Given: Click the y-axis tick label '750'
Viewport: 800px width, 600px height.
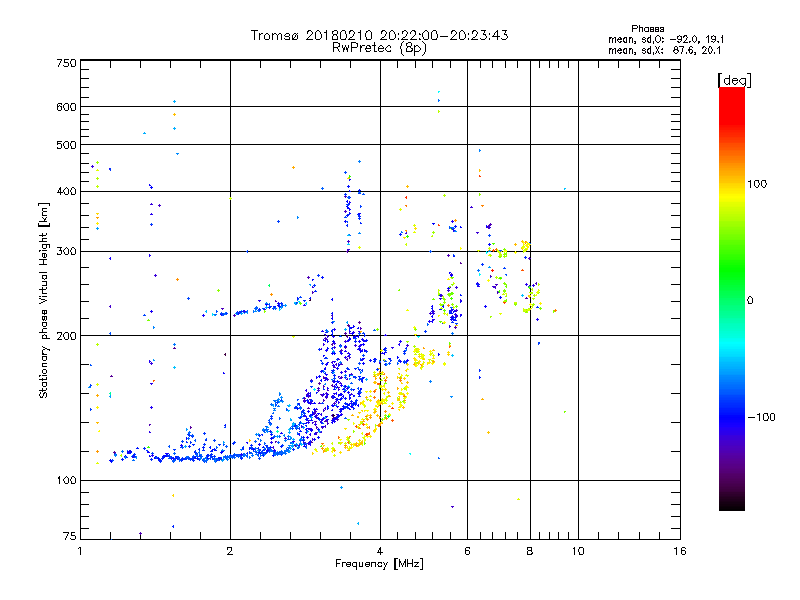Looking at the screenshot, I should [66, 63].
